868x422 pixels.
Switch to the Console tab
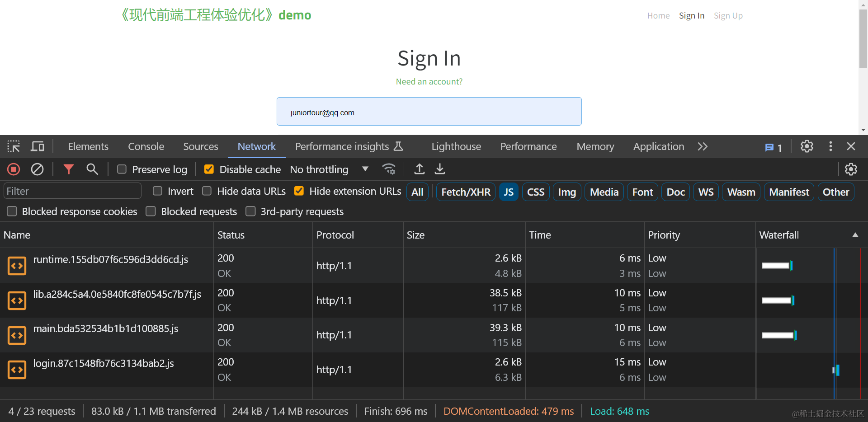(x=146, y=146)
